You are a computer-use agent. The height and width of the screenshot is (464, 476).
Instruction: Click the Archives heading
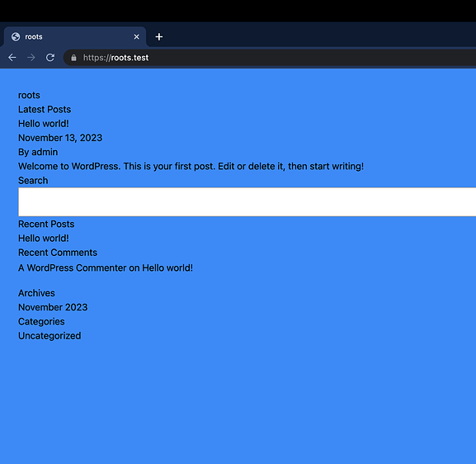coord(36,293)
